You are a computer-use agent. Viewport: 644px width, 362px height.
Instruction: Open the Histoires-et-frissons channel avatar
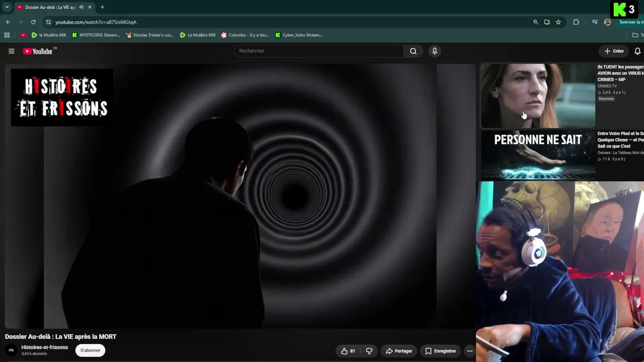point(11,350)
